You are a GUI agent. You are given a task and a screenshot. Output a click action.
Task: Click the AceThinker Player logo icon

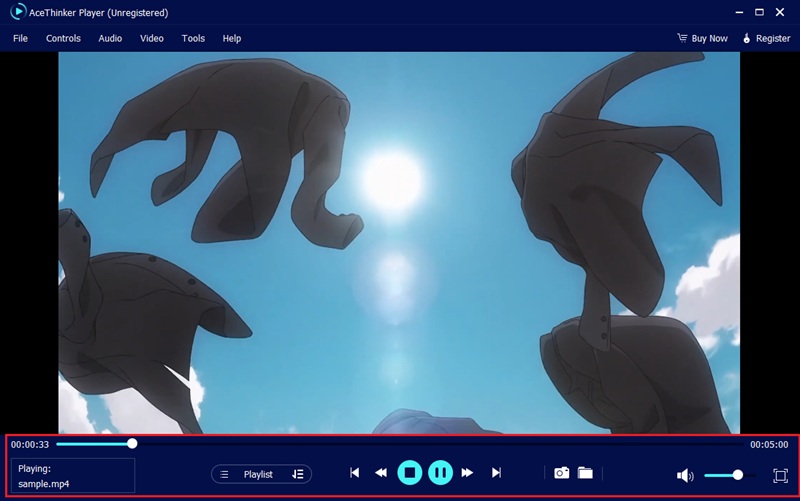click(18, 11)
